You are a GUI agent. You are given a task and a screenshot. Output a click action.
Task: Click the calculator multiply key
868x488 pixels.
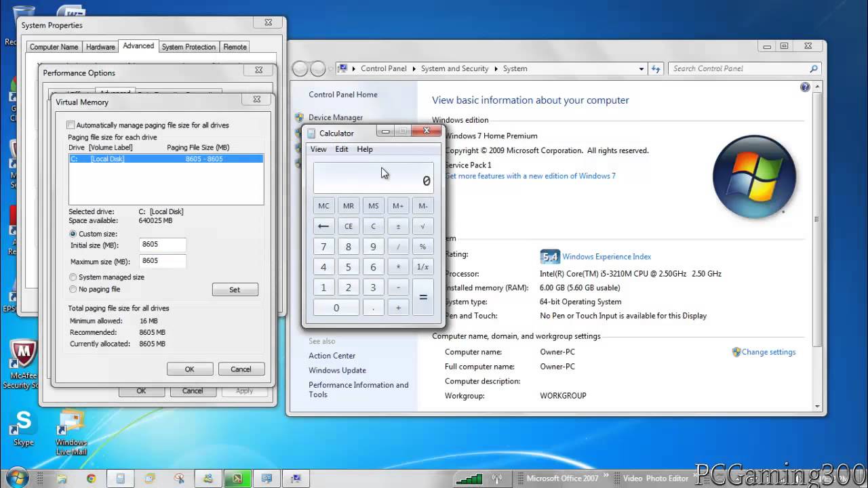coord(398,267)
